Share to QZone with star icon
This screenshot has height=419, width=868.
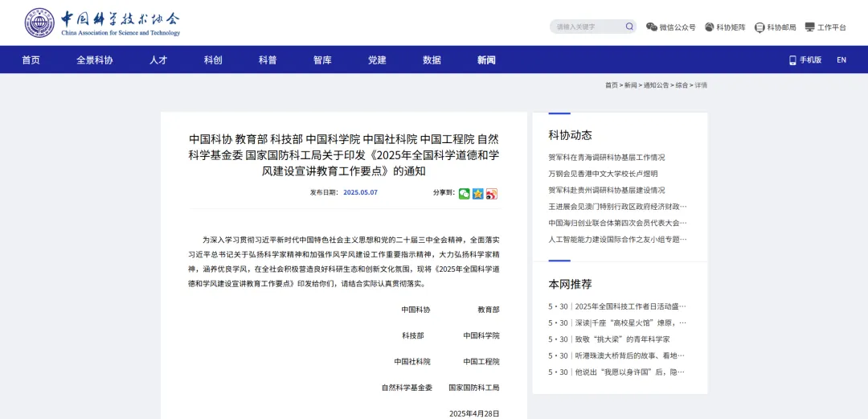[477, 193]
